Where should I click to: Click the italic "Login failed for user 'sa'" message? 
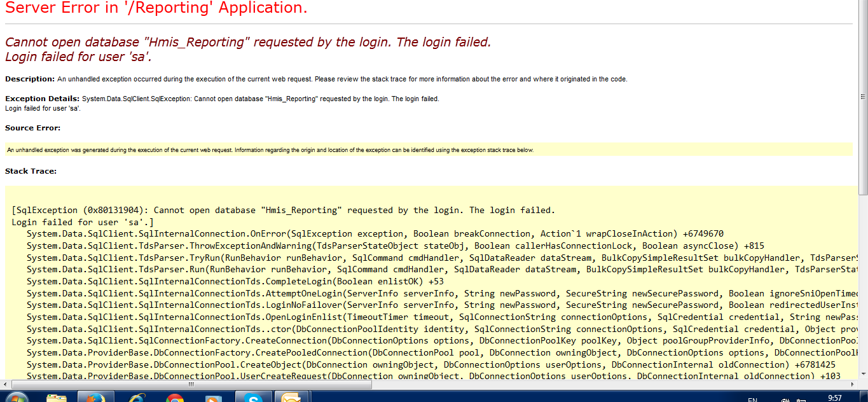(x=78, y=57)
